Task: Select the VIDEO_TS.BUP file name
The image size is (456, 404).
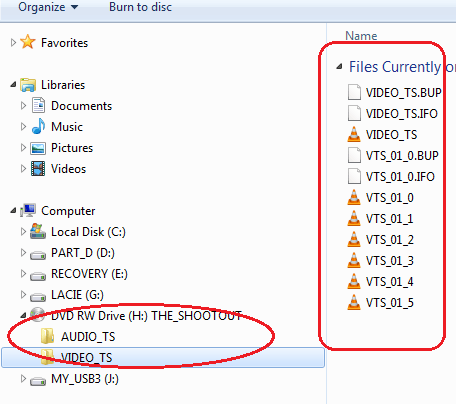Action: point(404,93)
